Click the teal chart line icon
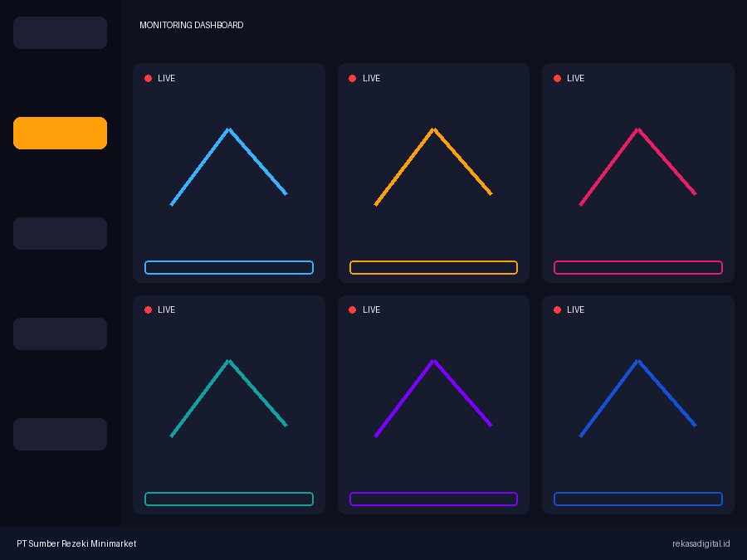The image size is (747, 560). click(229, 398)
